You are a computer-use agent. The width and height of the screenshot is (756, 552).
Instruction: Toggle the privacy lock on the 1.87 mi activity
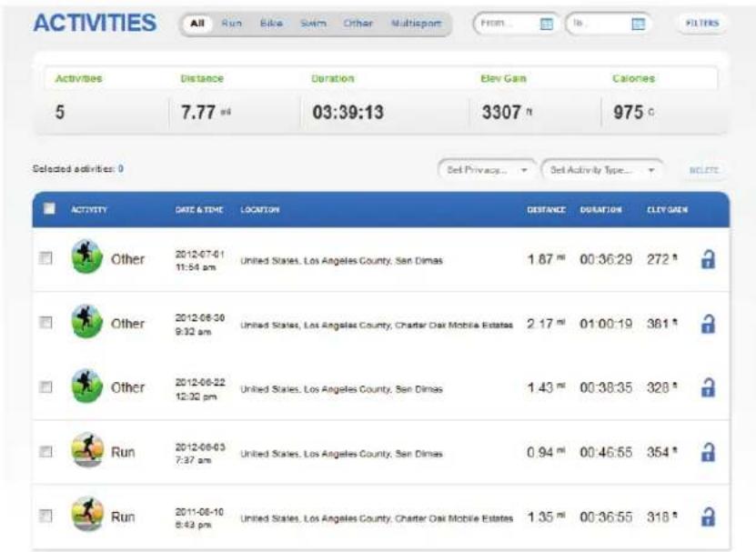click(x=708, y=259)
